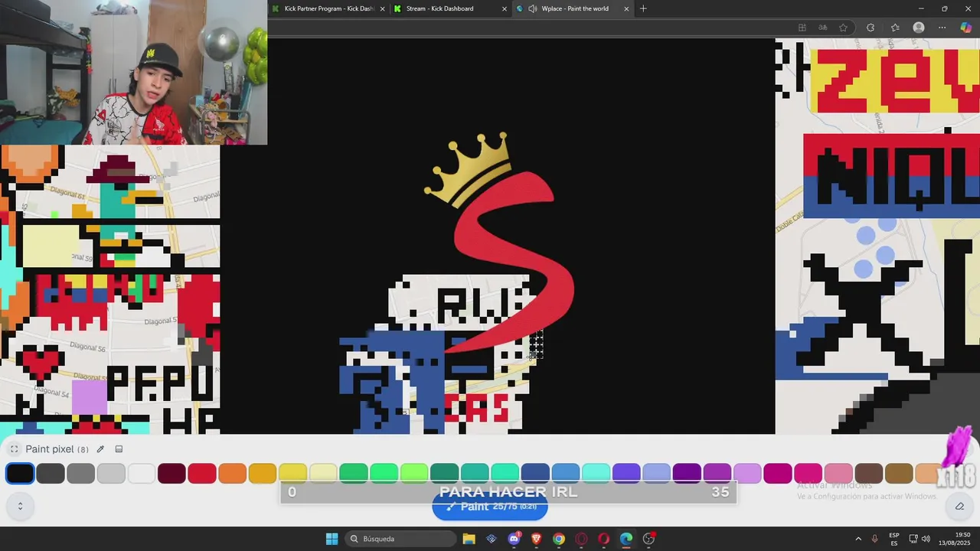Choose the light cyan color swatch

[596, 474]
